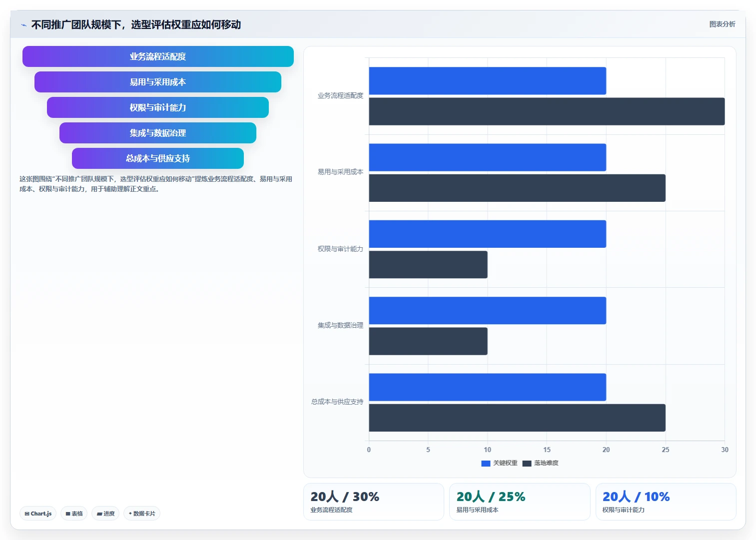Click the description paragraph under the funnel
756x540 pixels.
pos(156,184)
